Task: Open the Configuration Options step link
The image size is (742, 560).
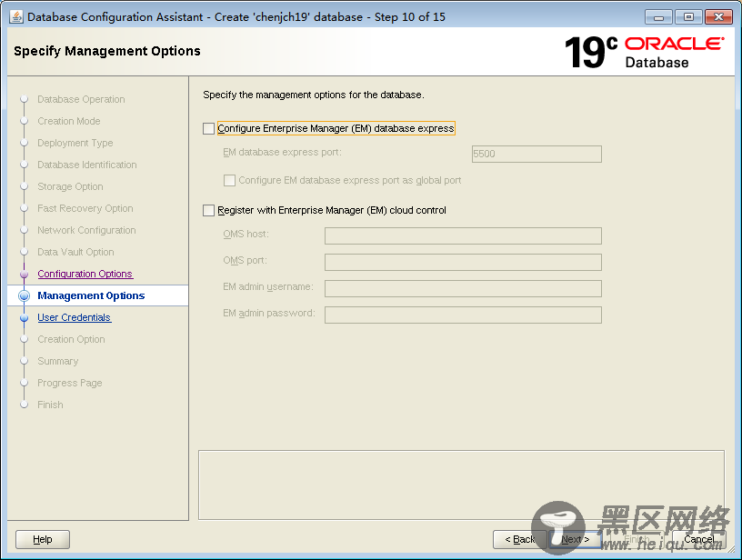Action: point(85,274)
